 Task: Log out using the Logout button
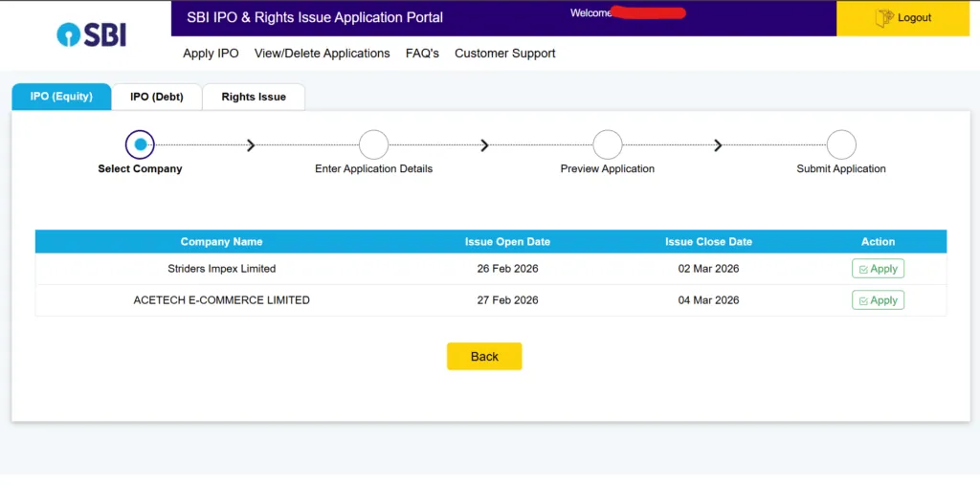[x=902, y=18]
